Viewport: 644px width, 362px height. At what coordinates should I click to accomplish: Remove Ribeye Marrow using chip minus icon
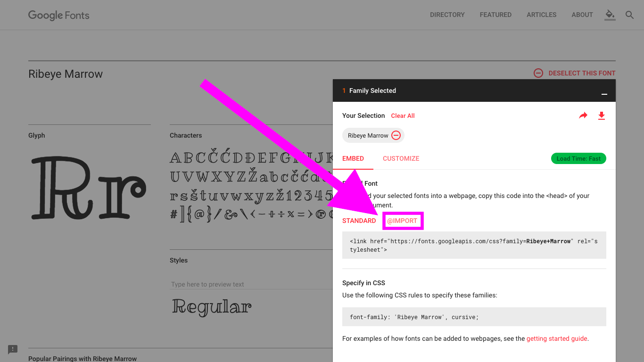[x=396, y=136]
